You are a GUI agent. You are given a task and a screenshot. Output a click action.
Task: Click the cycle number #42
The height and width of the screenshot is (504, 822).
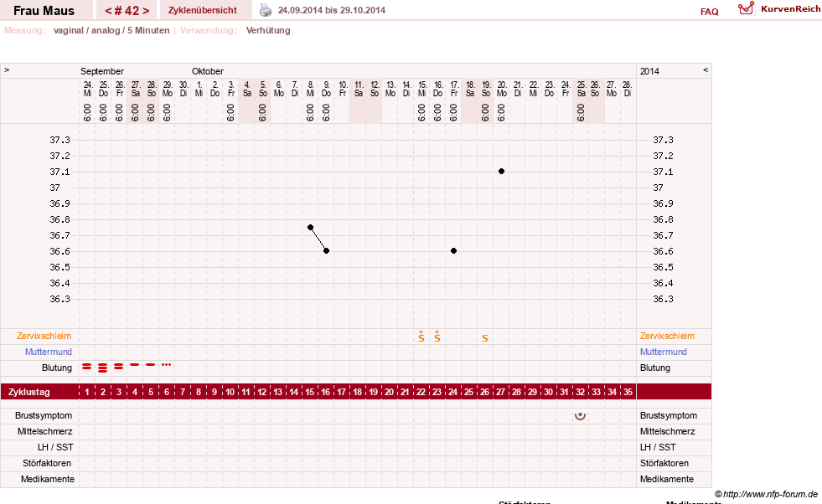point(127,11)
